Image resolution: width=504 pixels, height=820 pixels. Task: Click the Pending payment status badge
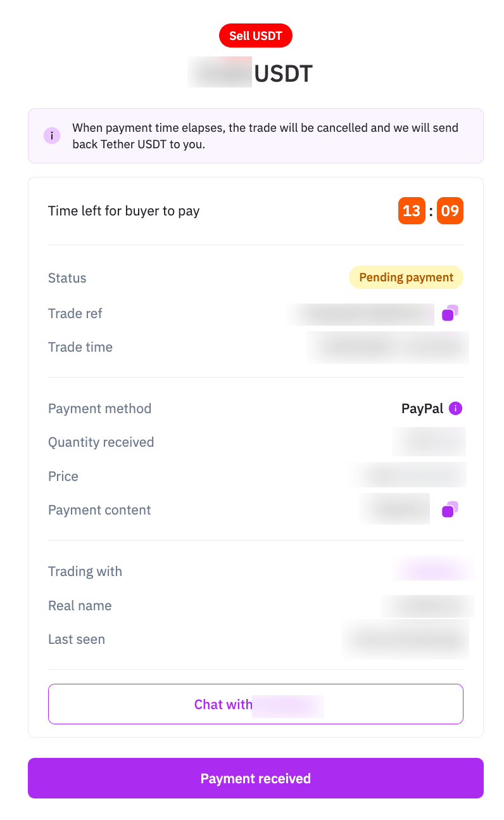406,278
